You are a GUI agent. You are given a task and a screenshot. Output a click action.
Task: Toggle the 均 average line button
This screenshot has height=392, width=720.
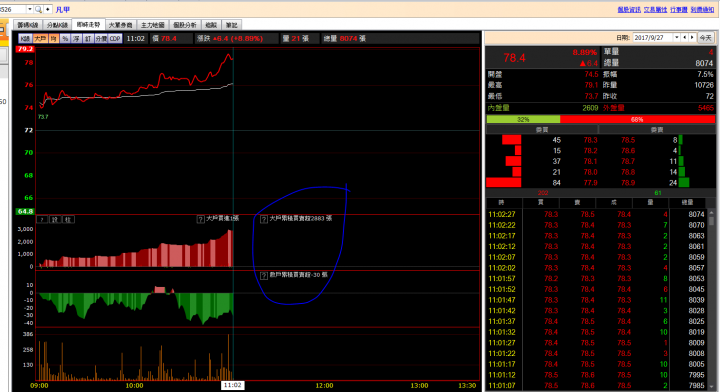[x=54, y=39]
